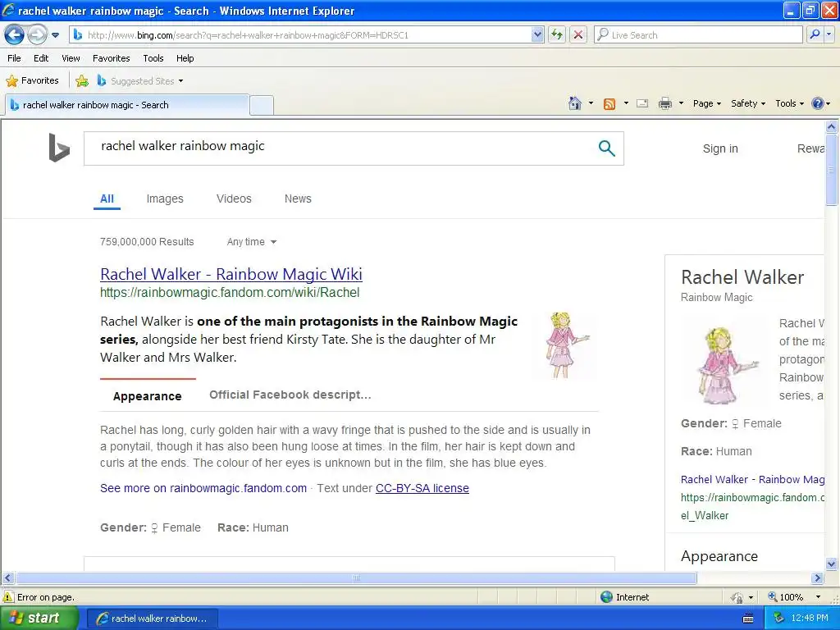Viewport: 840px width, 630px height.
Task: Click the Help question mark icon
Action: [x=818, y=103]
